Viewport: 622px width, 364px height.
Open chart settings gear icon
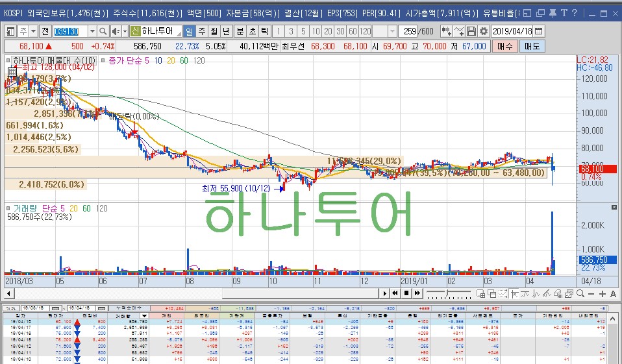(x=484, y=31)
